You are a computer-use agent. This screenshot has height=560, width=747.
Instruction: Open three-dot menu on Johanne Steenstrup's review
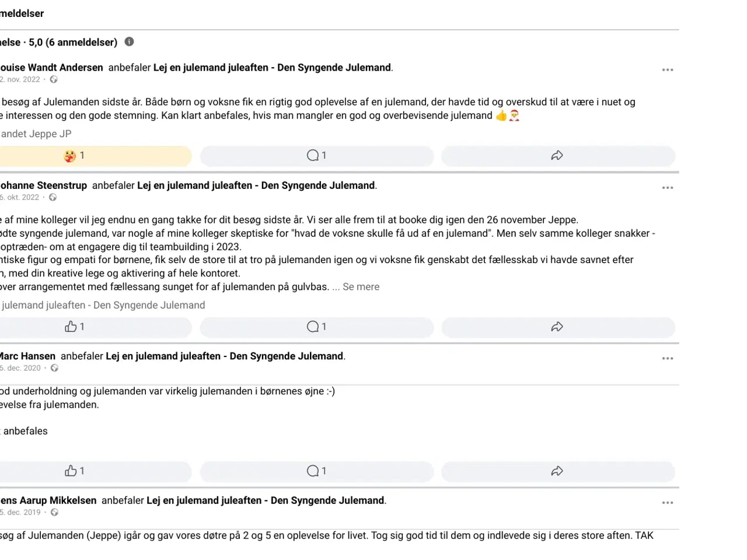click(x=668, y=188)
